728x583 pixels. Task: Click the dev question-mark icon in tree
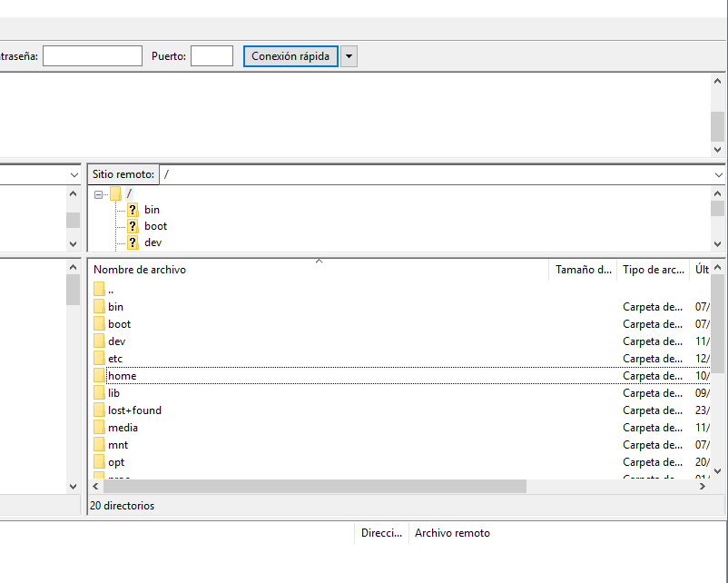(133, 242)
